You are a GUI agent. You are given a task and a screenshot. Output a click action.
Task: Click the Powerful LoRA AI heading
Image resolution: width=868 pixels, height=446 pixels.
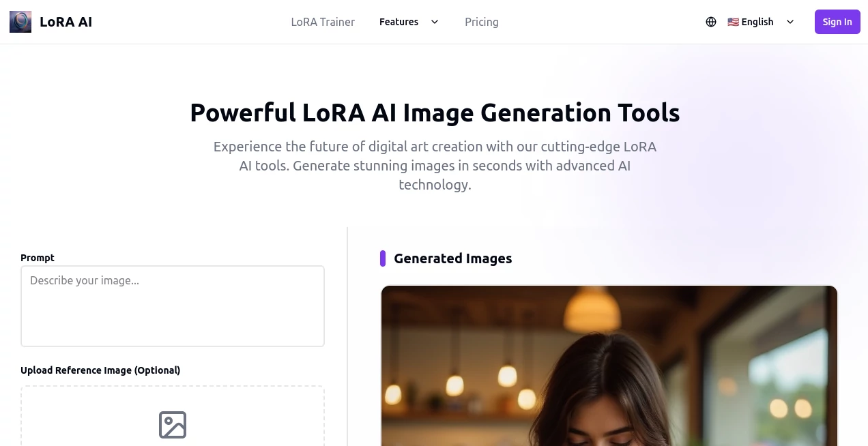click(435, 113)
